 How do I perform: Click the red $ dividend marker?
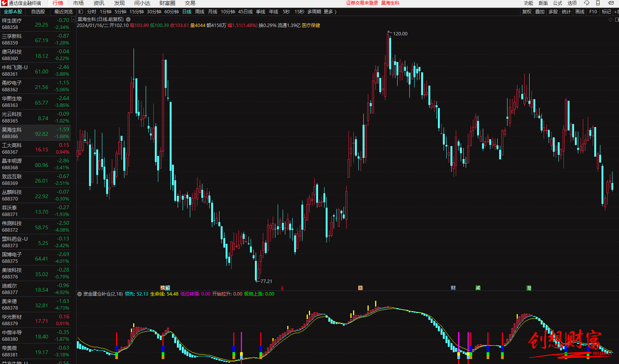point(282,288)
